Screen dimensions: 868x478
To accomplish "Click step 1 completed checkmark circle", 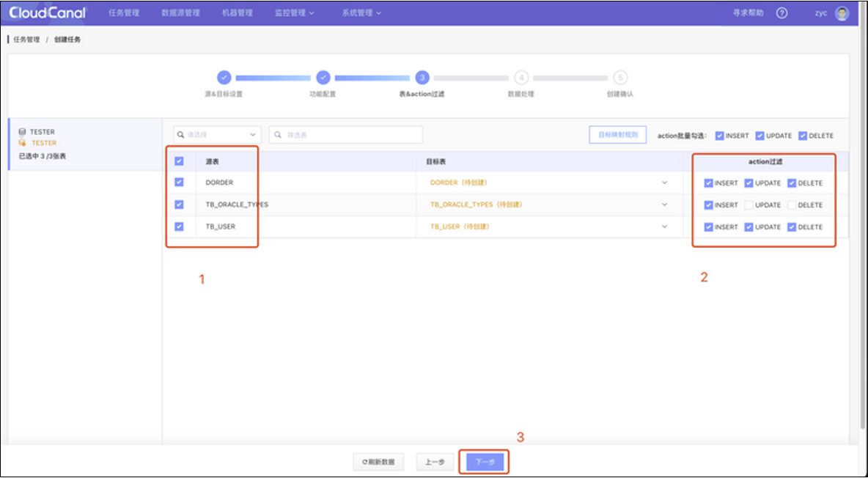I will (x=224, y=78).
